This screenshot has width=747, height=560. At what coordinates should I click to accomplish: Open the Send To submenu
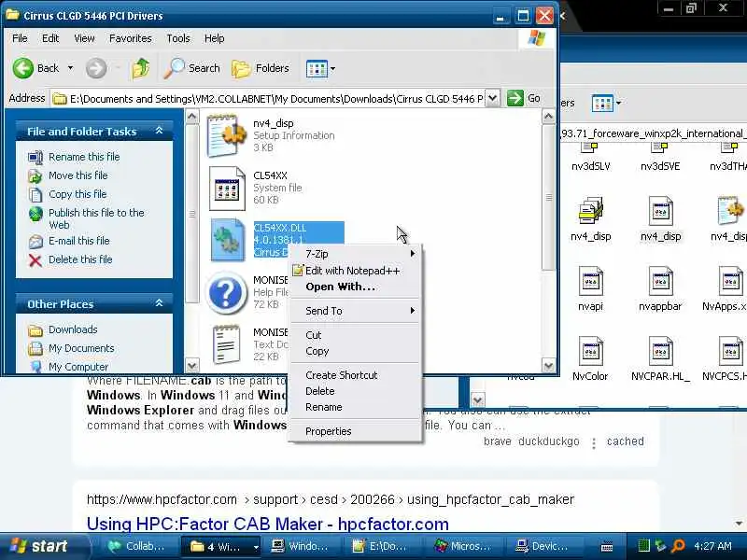tap(356, 311)
